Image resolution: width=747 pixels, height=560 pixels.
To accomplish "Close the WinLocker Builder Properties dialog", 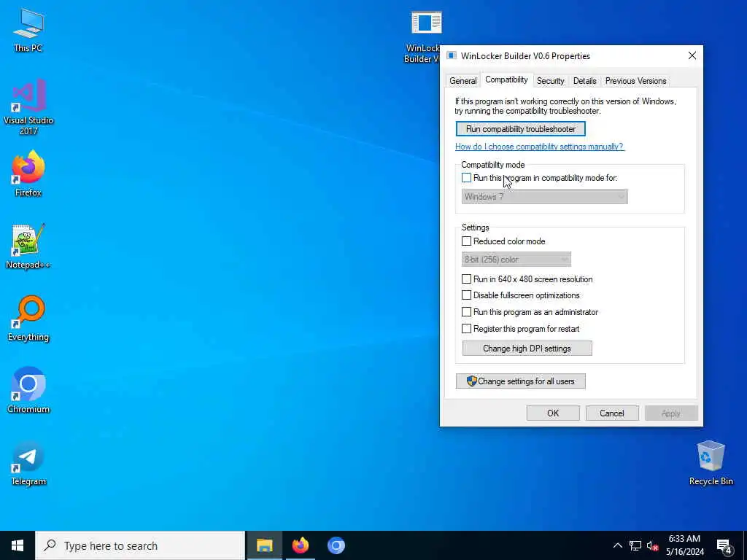I will tap(692, 55).
